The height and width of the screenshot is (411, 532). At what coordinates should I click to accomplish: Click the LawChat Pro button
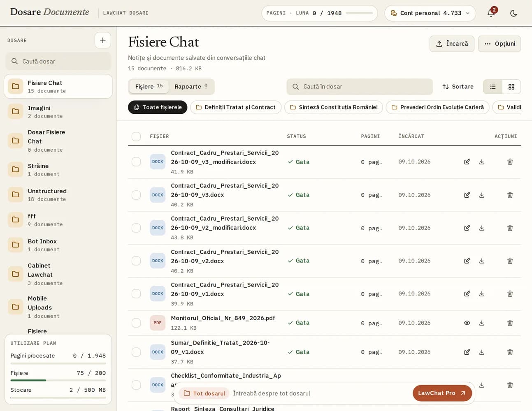[442, 393]
